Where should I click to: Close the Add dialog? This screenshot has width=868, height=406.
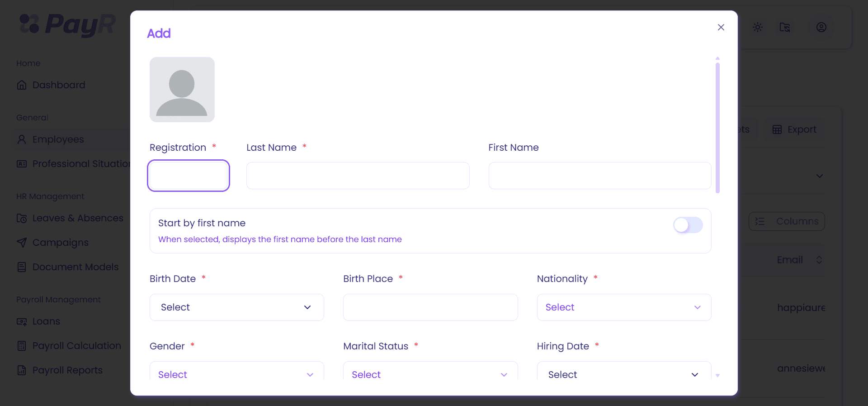[x=721, y=27]
